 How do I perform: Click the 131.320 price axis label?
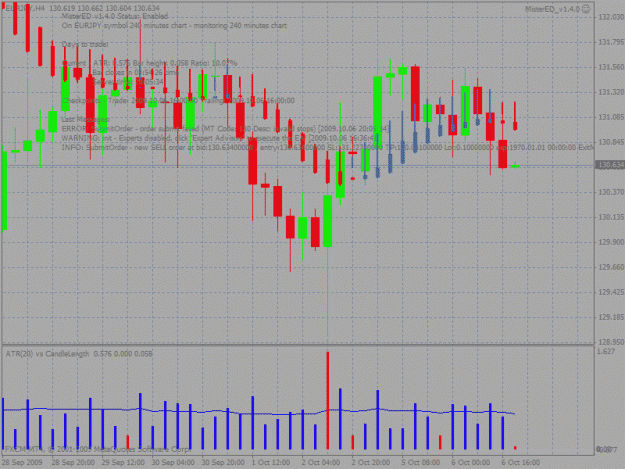pos(611,92)
